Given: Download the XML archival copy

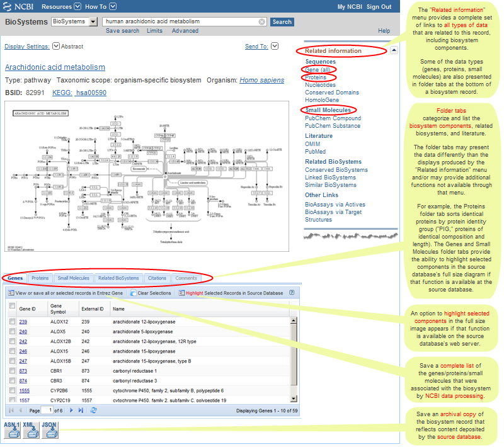Looking at the screenshot, I should [31, 430].
